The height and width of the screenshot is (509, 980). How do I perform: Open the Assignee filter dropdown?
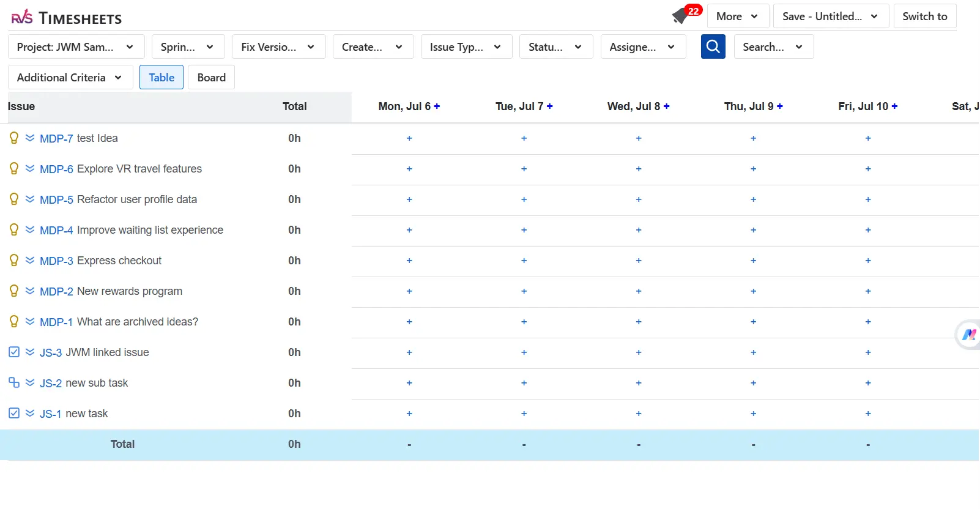click(644, 46)
